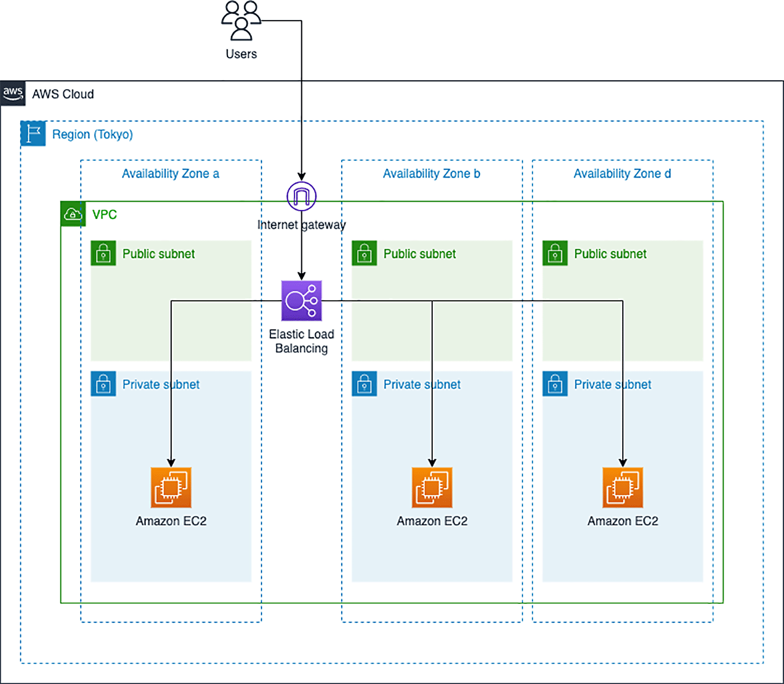Select the Region (Tokyo) label text

(92, 134)
